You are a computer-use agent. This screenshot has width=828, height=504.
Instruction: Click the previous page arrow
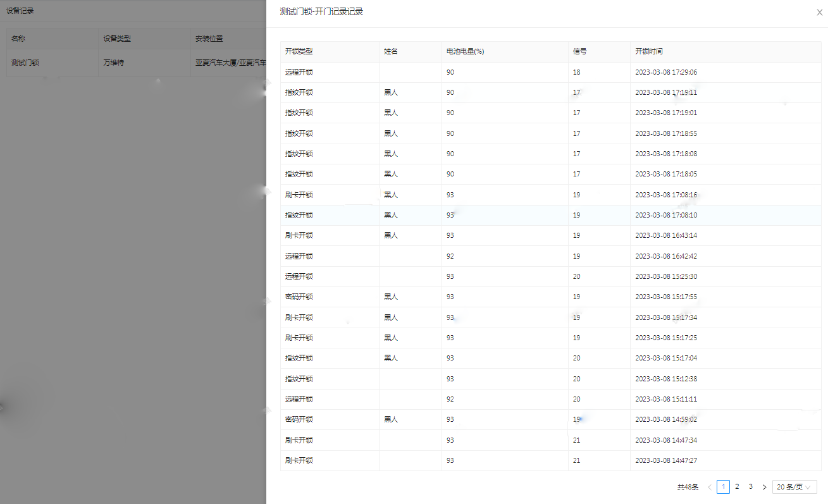click(x=709, y=487)
